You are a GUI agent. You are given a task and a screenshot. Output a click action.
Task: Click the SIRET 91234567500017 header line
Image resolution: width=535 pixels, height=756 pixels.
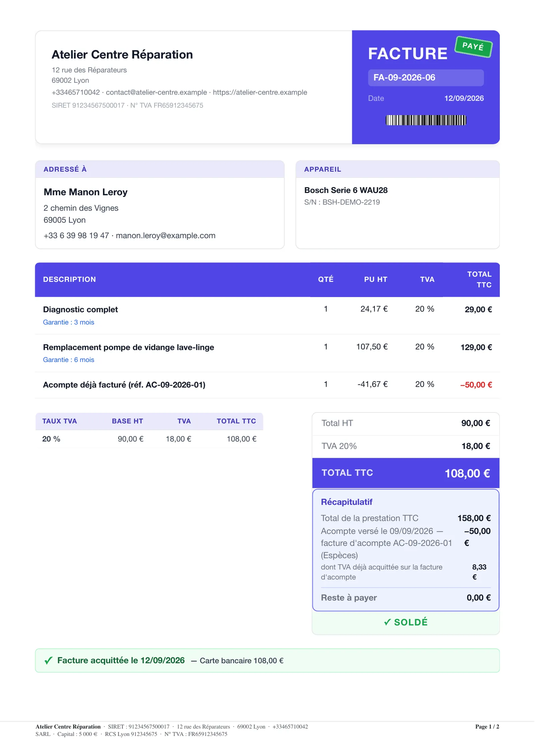[x=127, y=105]
